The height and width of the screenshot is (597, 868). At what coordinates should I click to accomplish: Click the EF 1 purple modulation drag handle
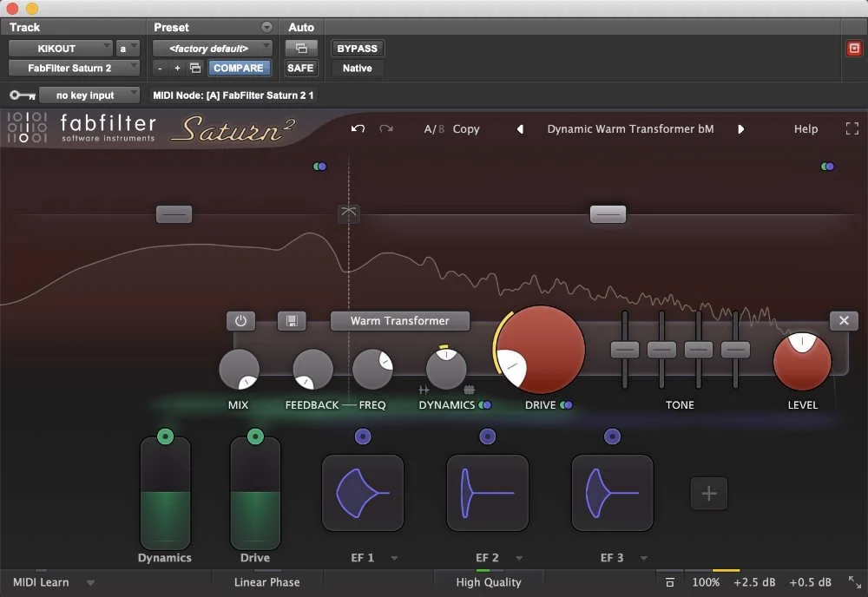pyautogui.click(x=363, y=436)
